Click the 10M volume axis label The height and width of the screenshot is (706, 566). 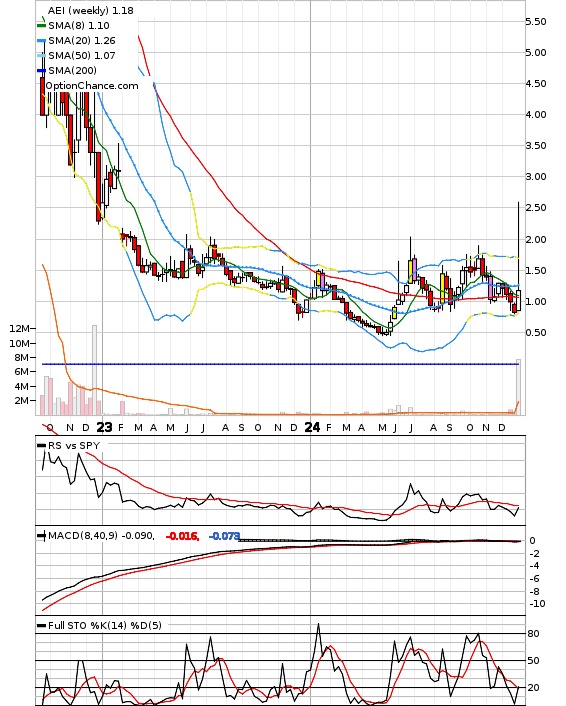pos(19,344)
